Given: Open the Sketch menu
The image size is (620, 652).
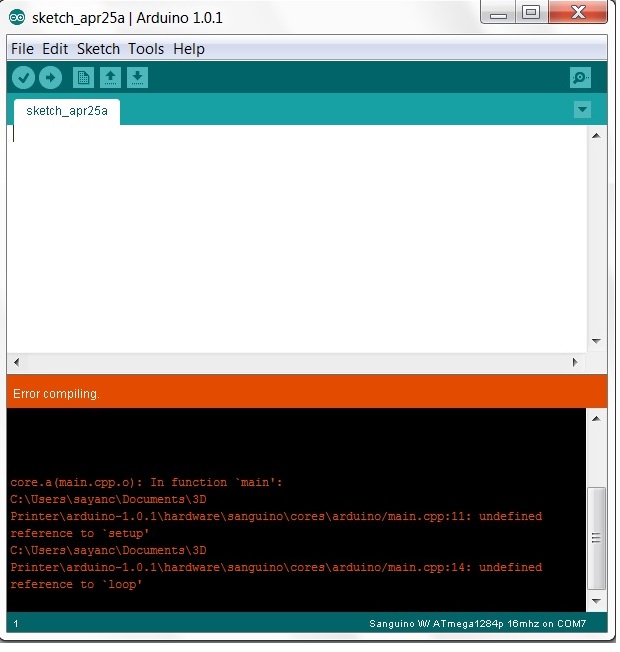Looking at the screenshot, I should 98,49.
